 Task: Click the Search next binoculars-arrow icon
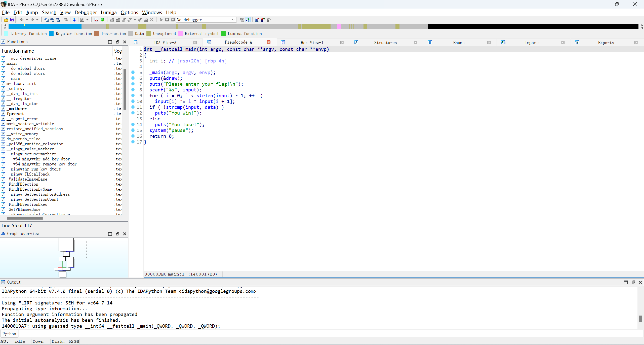pos(66,20)
